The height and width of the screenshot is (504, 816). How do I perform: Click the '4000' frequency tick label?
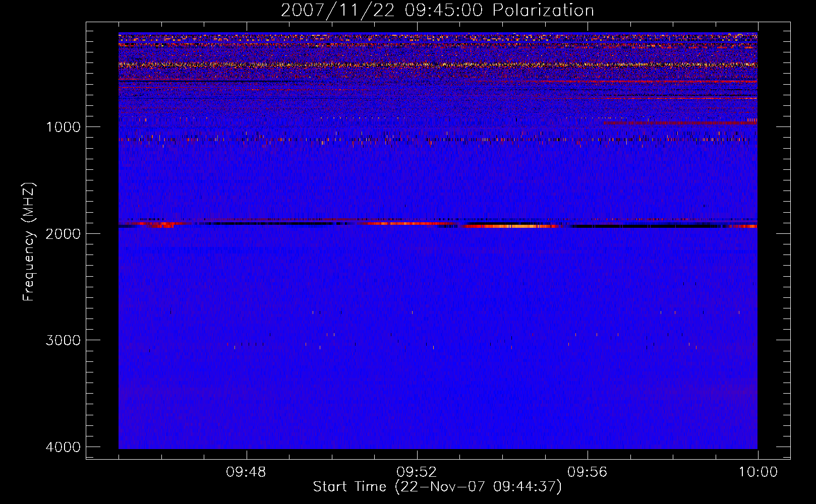click(x=63, y=447)
